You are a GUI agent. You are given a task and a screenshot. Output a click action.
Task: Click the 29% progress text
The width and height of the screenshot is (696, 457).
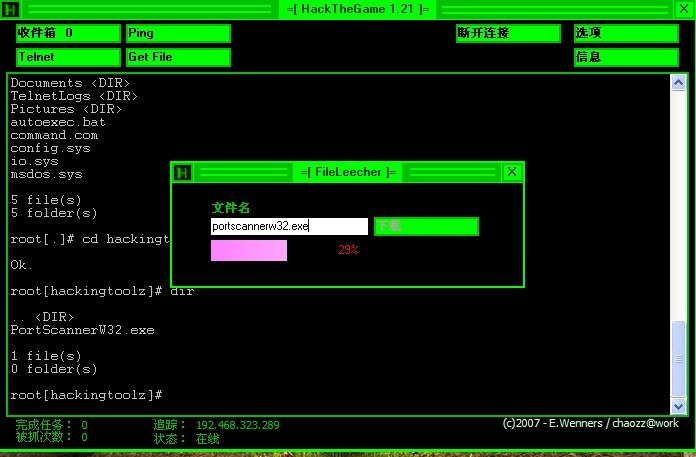point(348,250)
